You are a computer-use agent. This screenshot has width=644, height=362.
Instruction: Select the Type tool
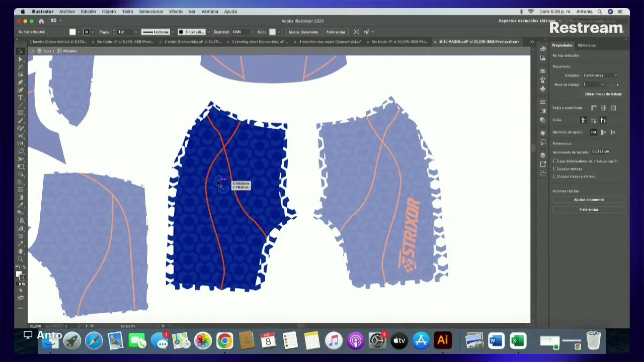[x=21, y=97]
